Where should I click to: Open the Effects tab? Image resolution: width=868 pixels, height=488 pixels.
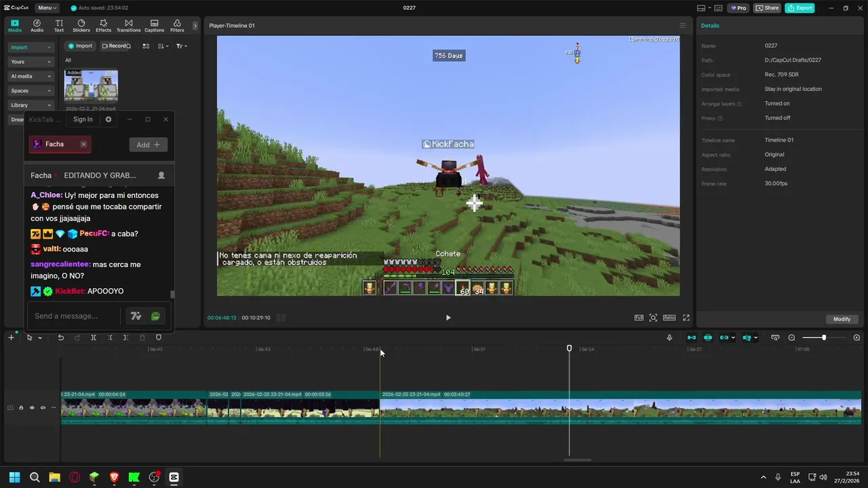click(103, 26)
